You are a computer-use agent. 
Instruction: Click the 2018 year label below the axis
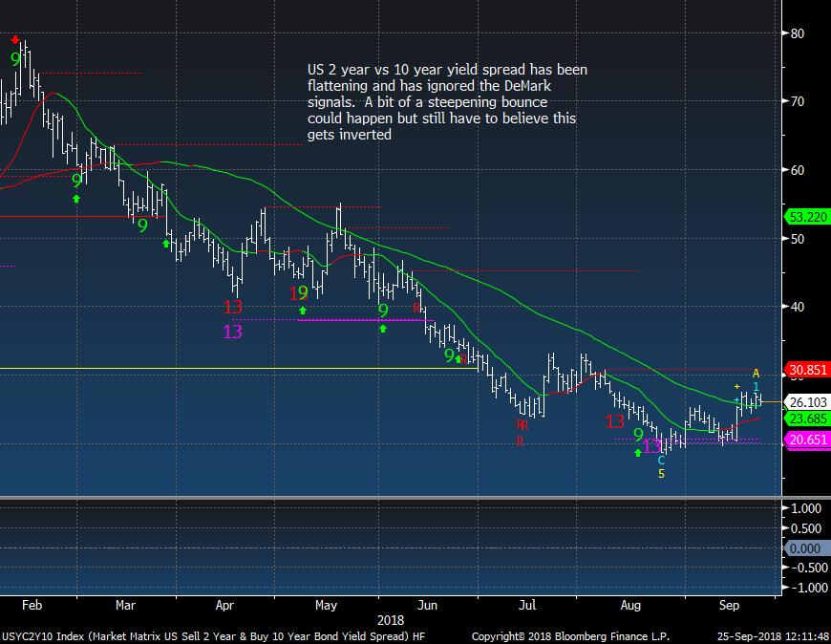[392, 619]
